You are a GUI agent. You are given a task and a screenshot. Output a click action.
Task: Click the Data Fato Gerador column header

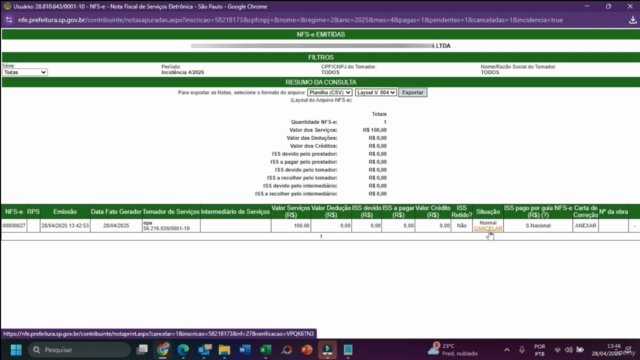[116, 212]
